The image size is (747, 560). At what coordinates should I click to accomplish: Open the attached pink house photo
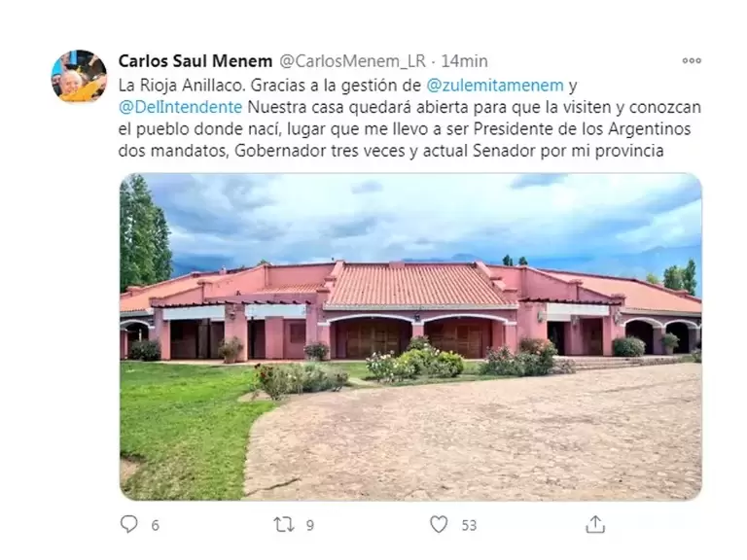[410, 336]
